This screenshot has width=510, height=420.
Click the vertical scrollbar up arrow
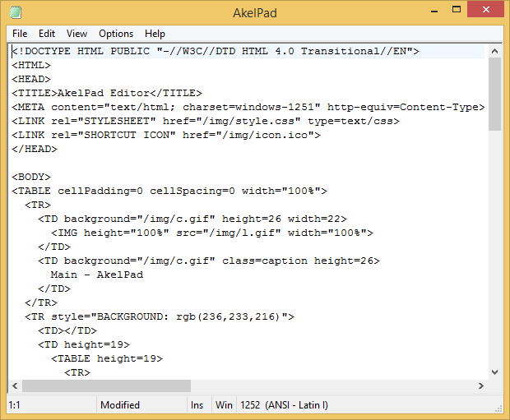(494, 51)
